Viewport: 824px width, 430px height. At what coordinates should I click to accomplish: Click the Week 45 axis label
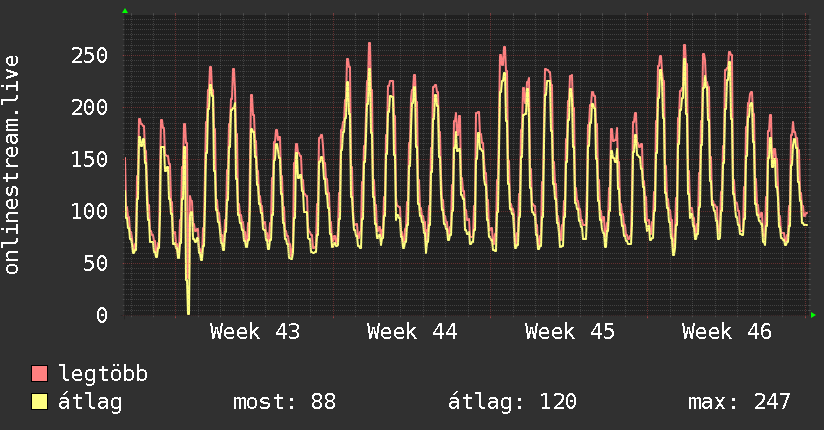tap(570, 332)
